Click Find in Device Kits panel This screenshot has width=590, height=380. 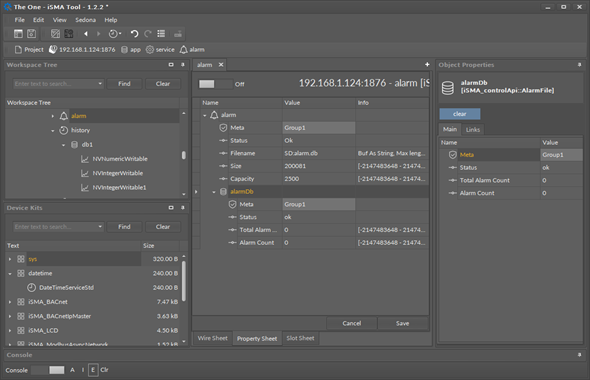(124, 226)
